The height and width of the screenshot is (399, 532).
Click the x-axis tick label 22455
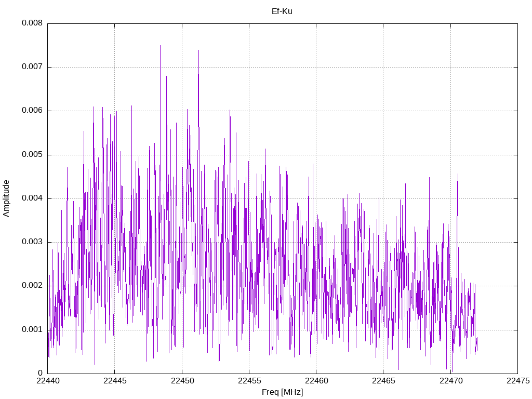249,381
